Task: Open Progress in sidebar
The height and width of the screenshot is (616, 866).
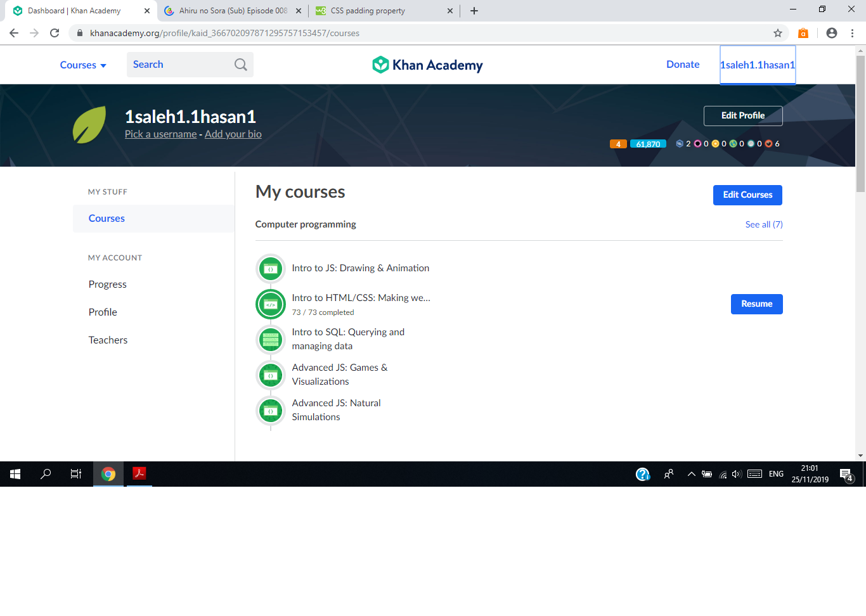Action: (108, 285)
